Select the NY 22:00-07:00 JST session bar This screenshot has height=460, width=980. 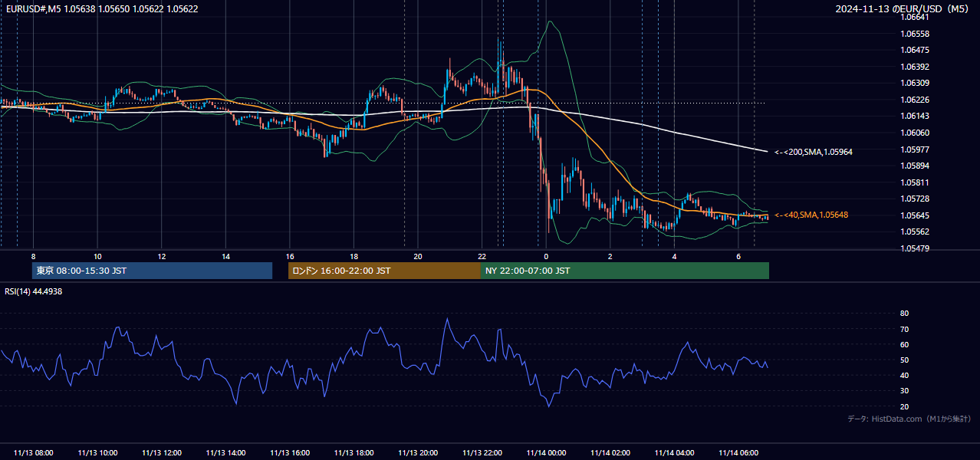click(625, 271)
